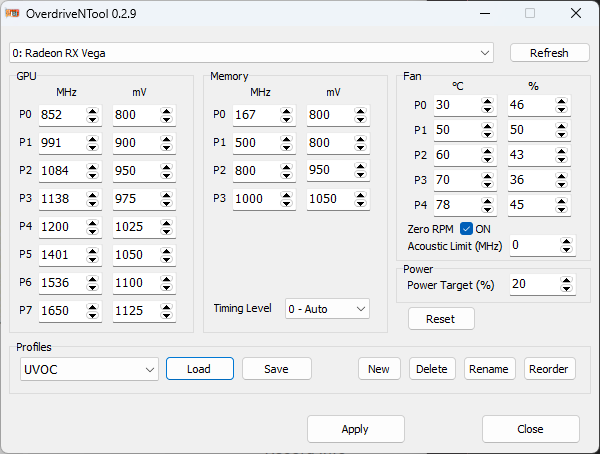Click the Refresh button
Screen dimensions: 600x454
pyautogui.click(x=549, y=53)
